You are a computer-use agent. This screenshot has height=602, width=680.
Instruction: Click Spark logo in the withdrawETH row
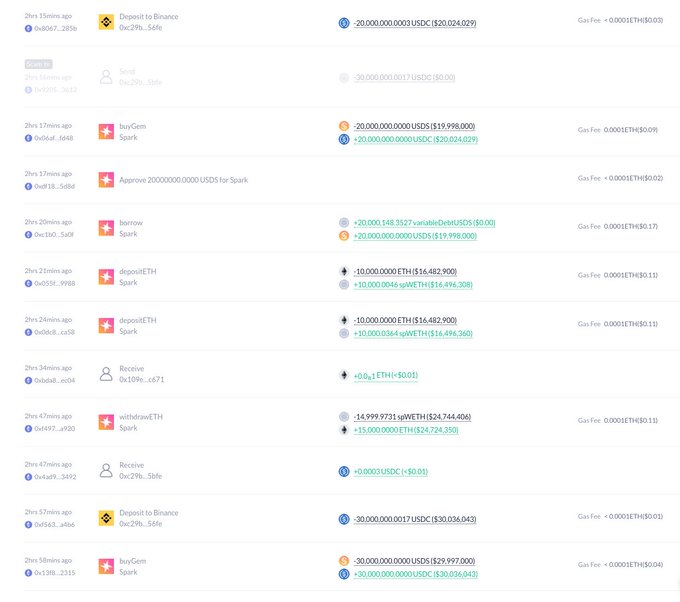tap(106, 422)
